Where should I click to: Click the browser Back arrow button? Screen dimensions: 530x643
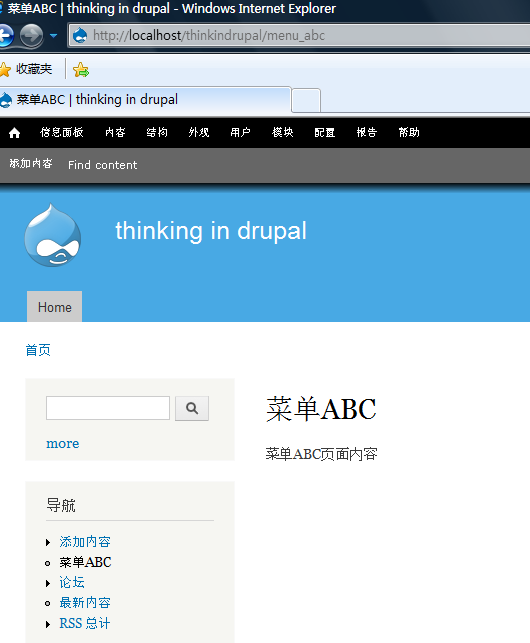click(x=6, y=35)
